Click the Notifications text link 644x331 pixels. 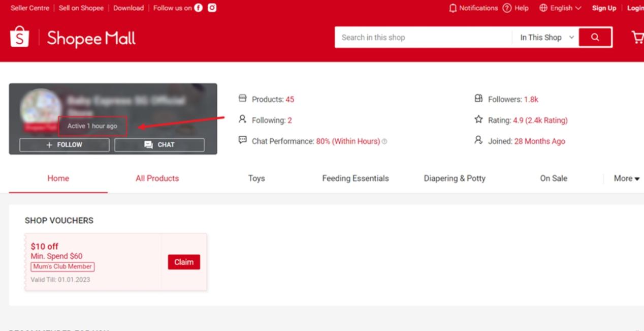tap(478, 8)
